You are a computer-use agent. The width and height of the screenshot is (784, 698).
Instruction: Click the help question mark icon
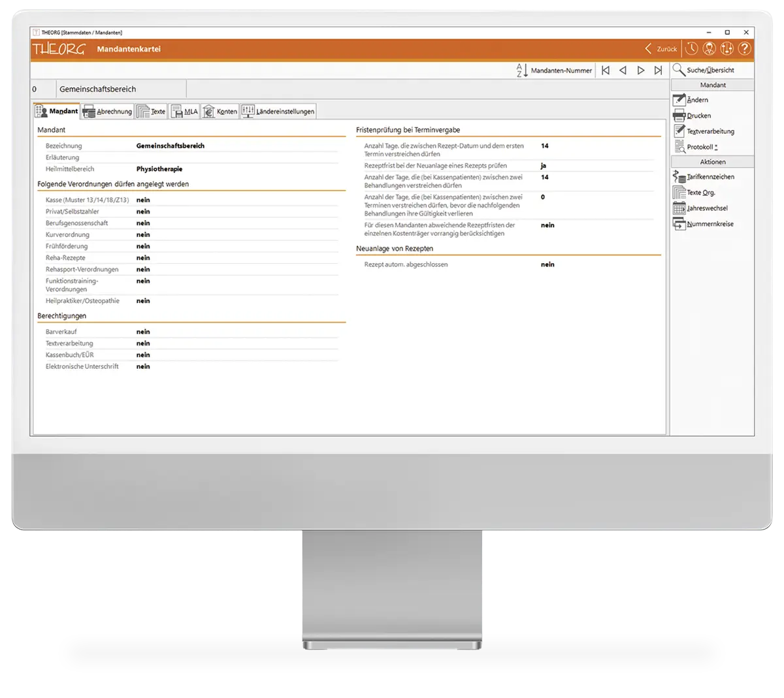(744, 49)
